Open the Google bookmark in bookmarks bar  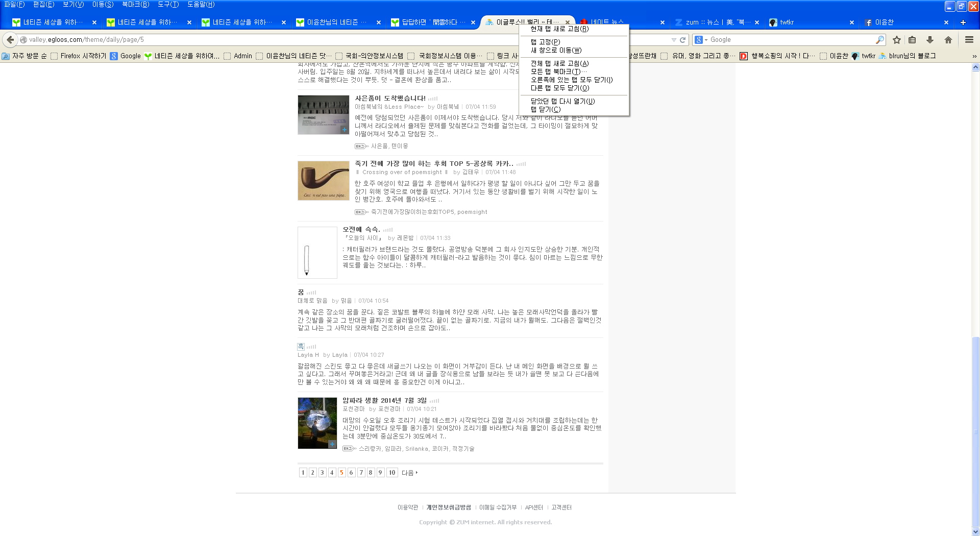click(x=126, y=56)
